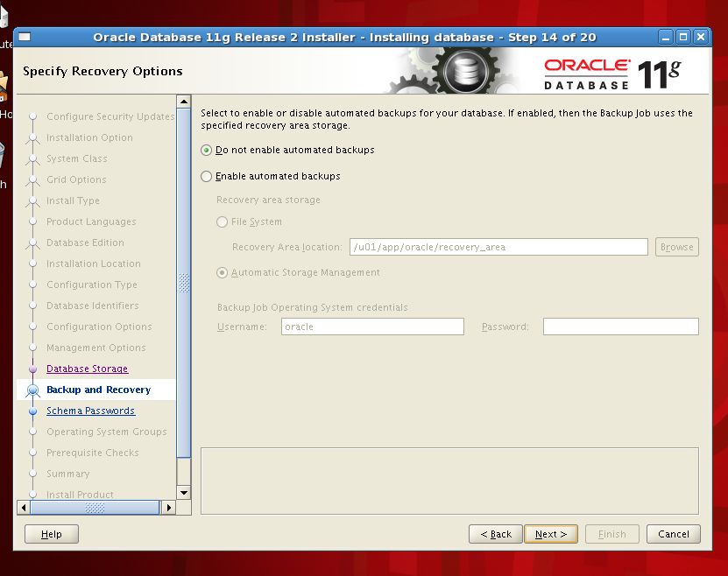Select Backup and Recovery step
728x576 pixels.
[x=98, y=390]
